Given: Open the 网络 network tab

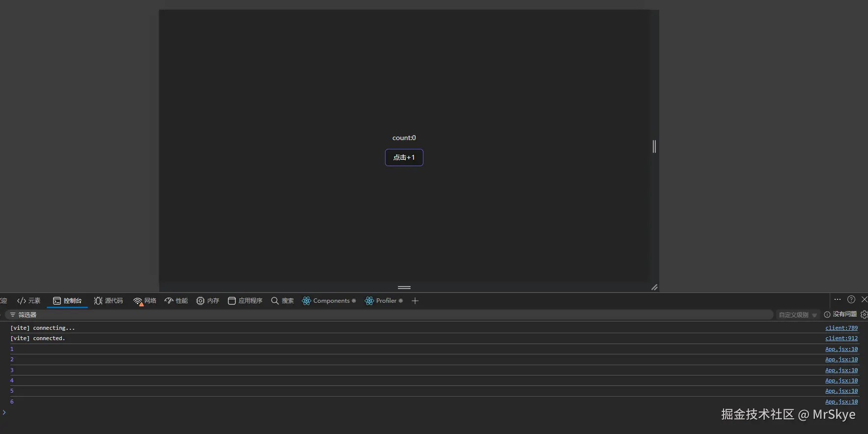Looking at the screenshot, I should pyautogui.click(x=145, y=301).
